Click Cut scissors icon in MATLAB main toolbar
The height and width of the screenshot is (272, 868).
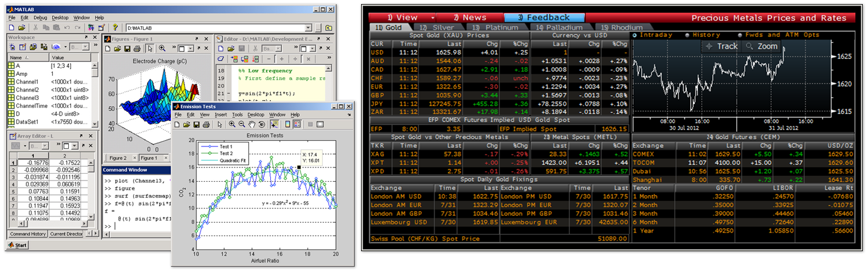coord(35,27)
